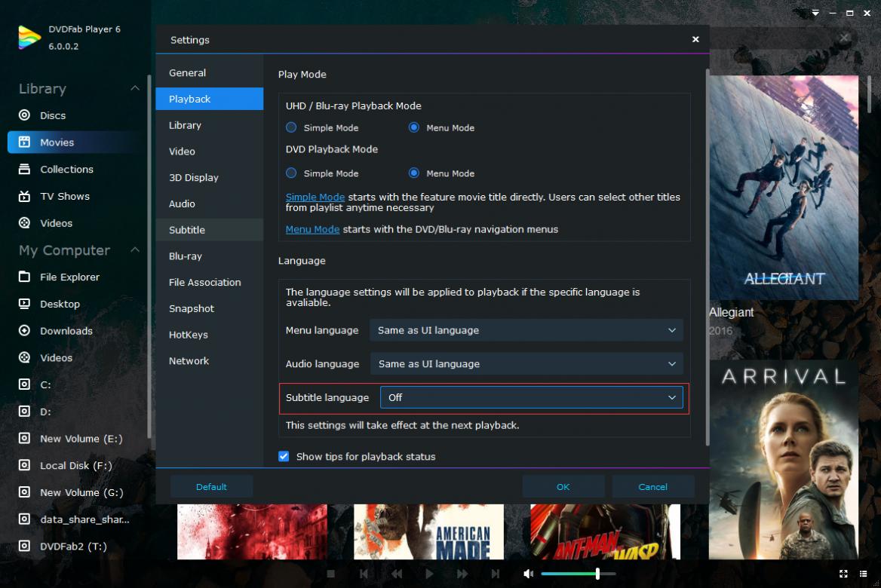Switch to the Subtitle settings tab
Viewport: 881px width, 588px height.
[x=210, y=230]
